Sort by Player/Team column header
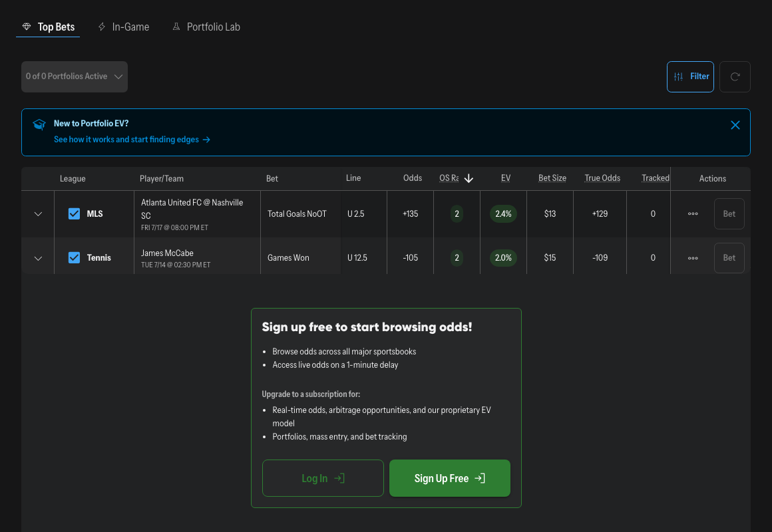The image size is (772, 532). click(x=162, y=179)
